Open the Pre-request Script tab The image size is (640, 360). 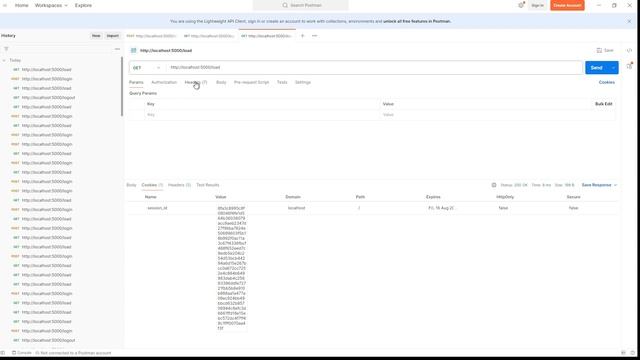[x=251, y=82]
